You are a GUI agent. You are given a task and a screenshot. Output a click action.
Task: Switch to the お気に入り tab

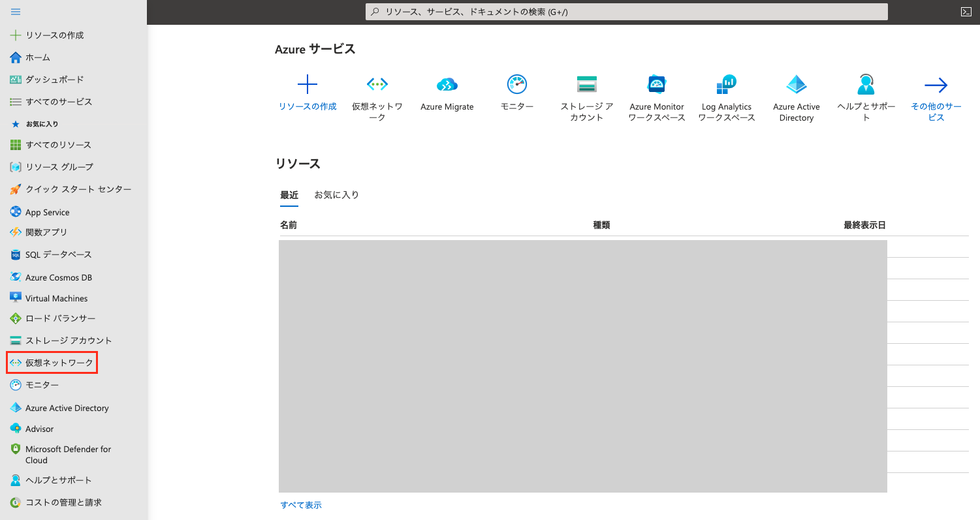(x=336, y=194)
